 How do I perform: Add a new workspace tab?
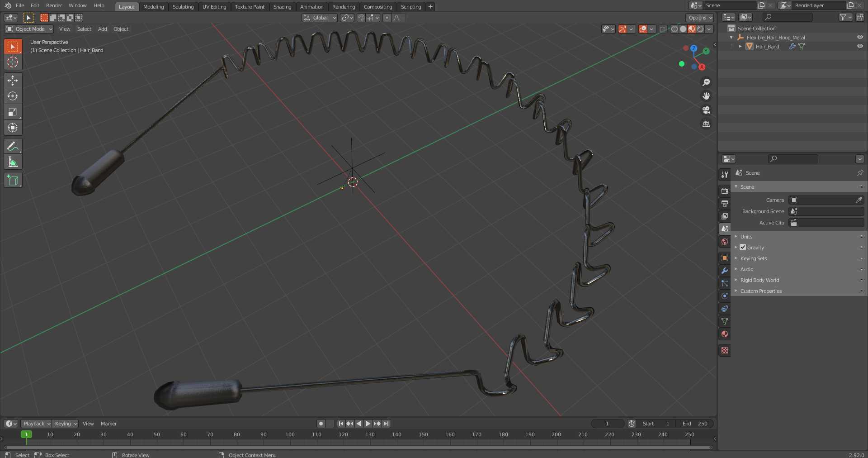[430, 7]
